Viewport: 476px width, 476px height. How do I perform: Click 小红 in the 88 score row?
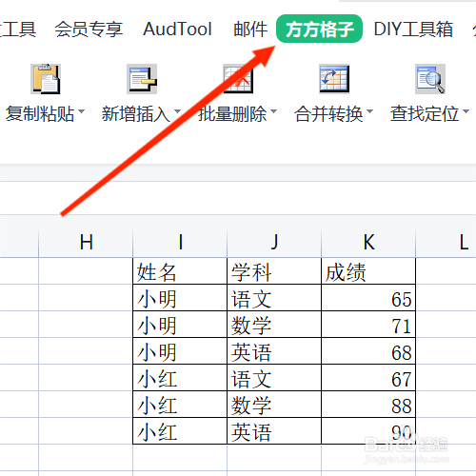tap(180, 405)
